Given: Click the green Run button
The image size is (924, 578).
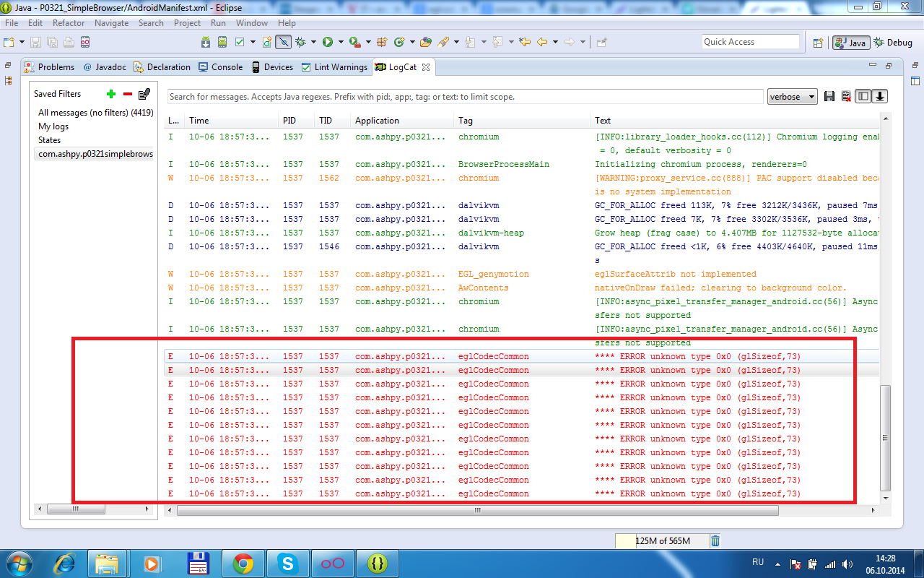Looking at the screenshot, I should 328,42.
